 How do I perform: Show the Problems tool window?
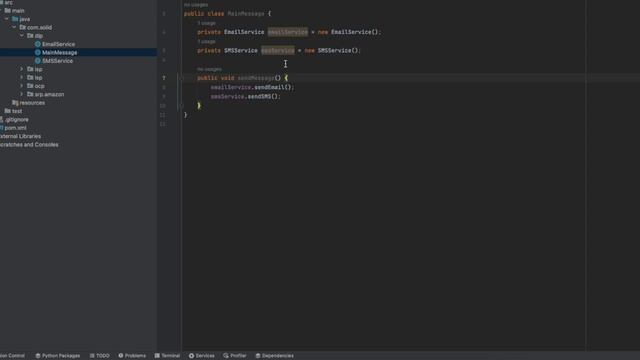pyautogui.click(x=132, y=356)
